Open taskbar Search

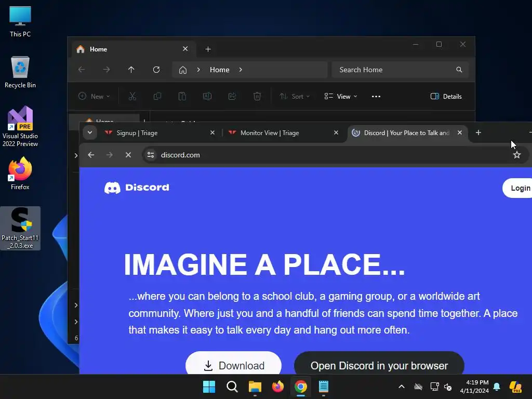pyautogui.click(x=232, y=387)
